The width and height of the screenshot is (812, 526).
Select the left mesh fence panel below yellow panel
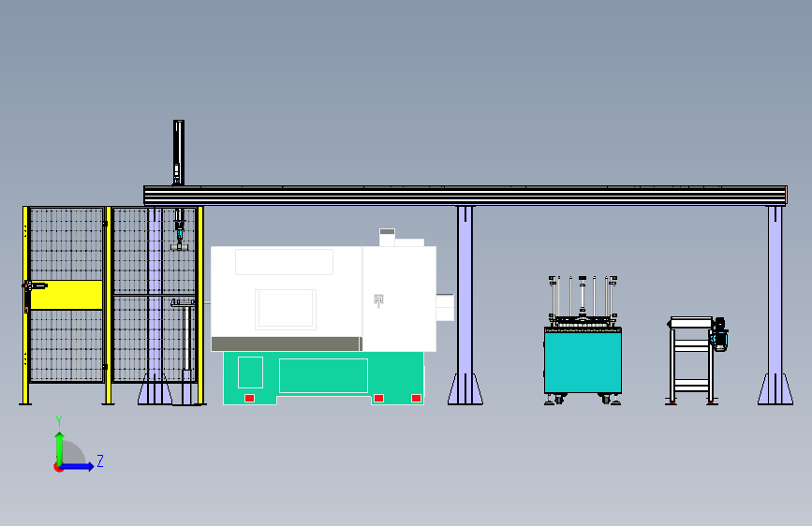66,345
